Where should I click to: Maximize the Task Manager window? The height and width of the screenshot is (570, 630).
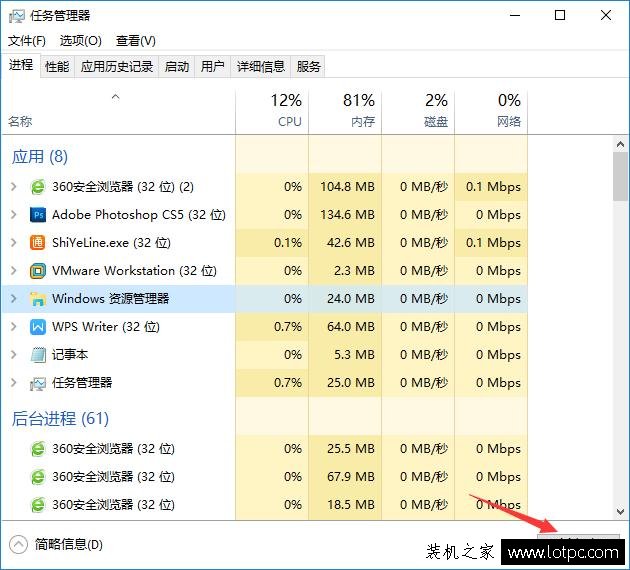pyautogui.click(x=560, y=16)
